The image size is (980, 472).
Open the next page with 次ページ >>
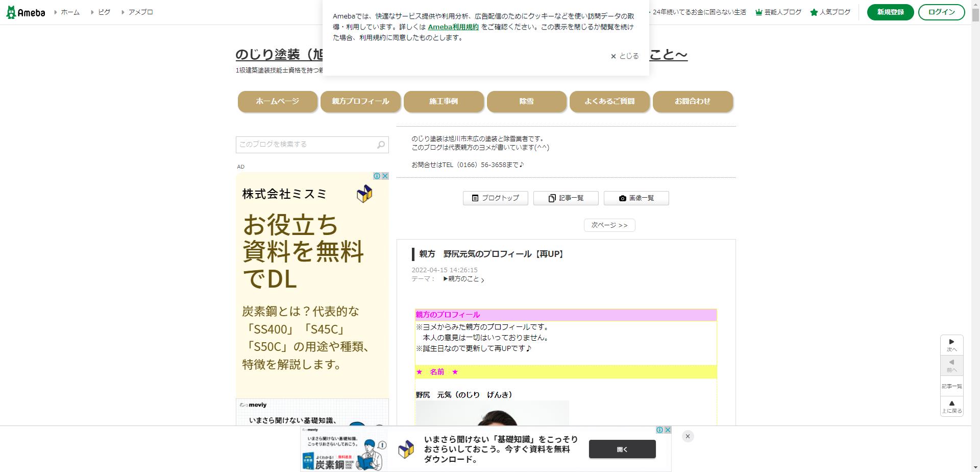[609, 225]
